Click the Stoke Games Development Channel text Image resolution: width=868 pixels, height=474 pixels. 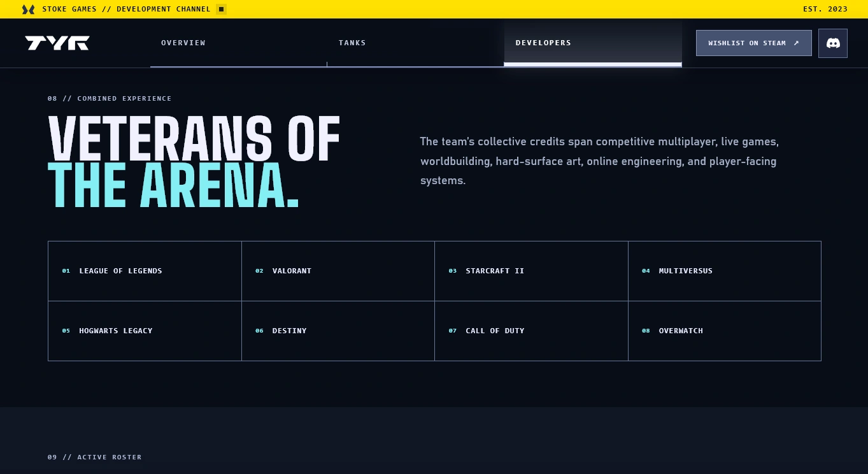tap(126, 9)
